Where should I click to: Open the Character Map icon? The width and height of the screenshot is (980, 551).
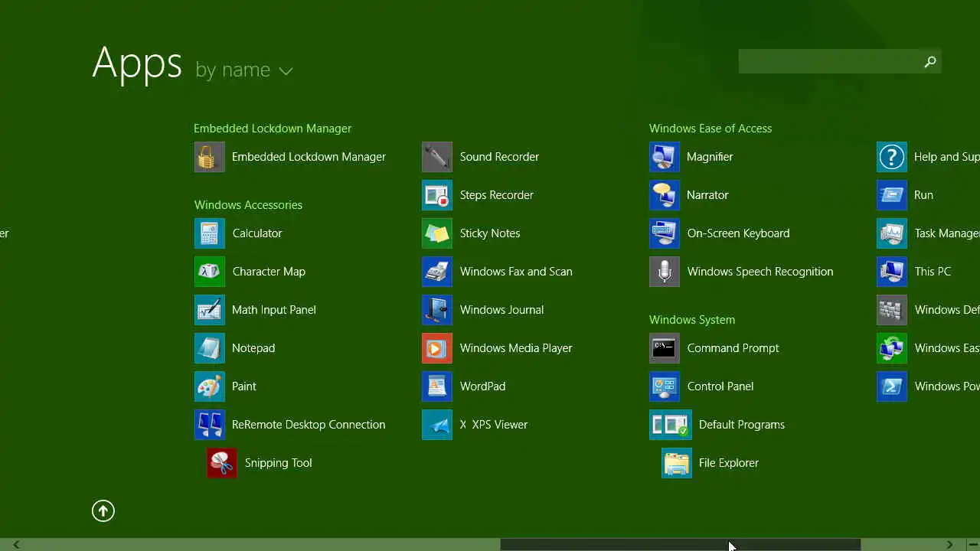(209, 272)
